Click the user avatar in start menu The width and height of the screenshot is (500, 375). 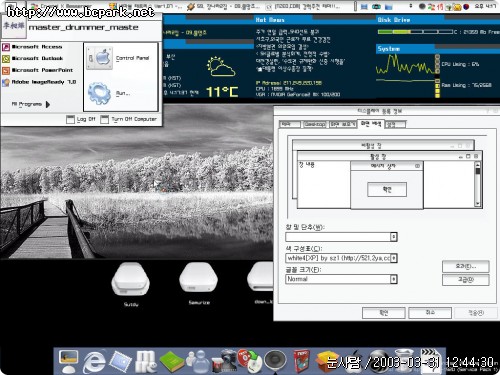point(14,26)
